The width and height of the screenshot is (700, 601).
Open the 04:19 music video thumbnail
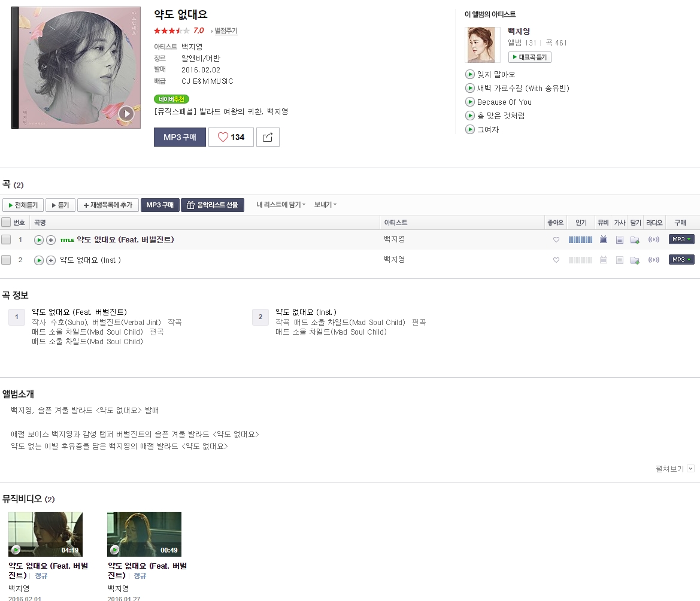tap(46, 534)
